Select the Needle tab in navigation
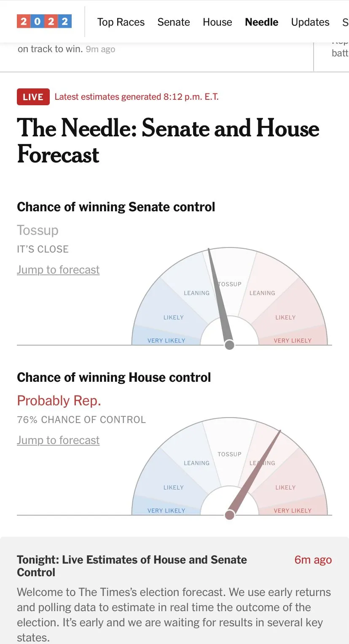The width and height of the screenshot is (349, 644). (262, 22)
